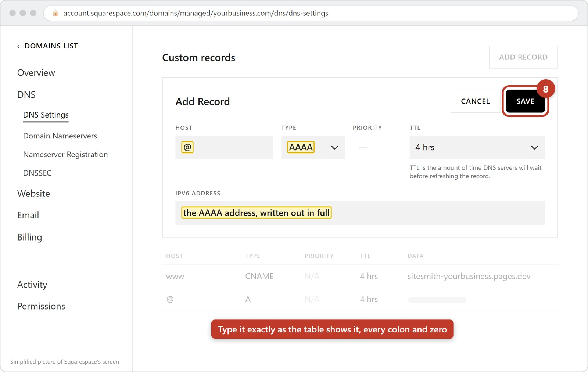Click the TTL help text under the dropdown
This screenshot has height=372, width=588.
[476, 172]
